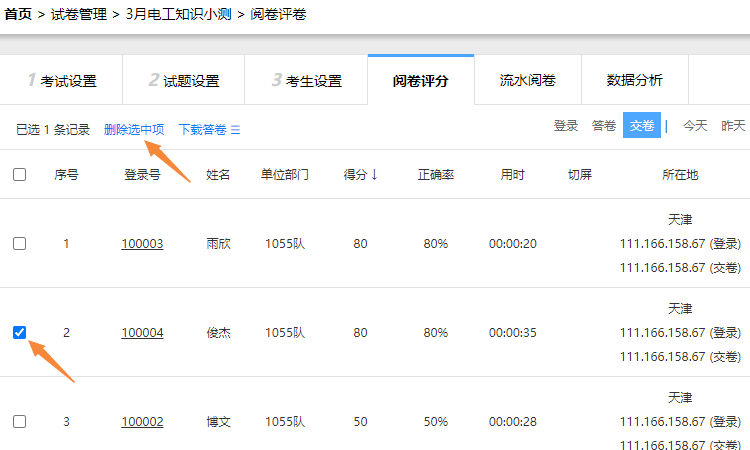
Task: Click 已选 1 条记录 text
Action: point(53,130)
